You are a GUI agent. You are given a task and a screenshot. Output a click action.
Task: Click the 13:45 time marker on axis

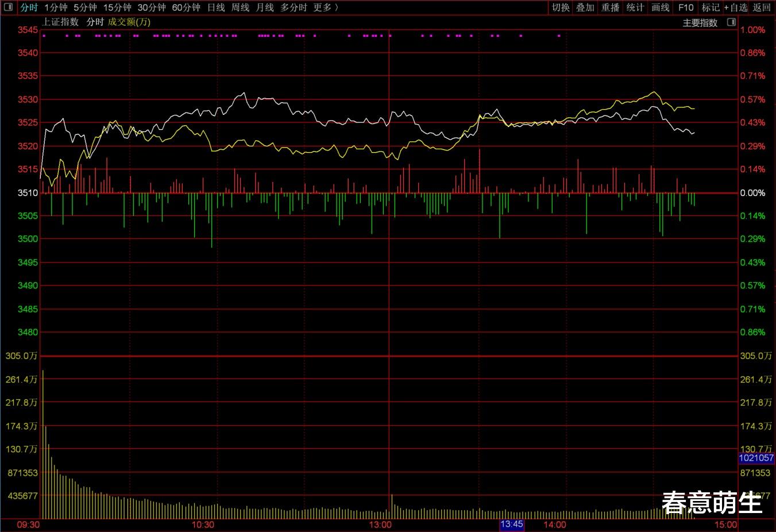[511, 524]
